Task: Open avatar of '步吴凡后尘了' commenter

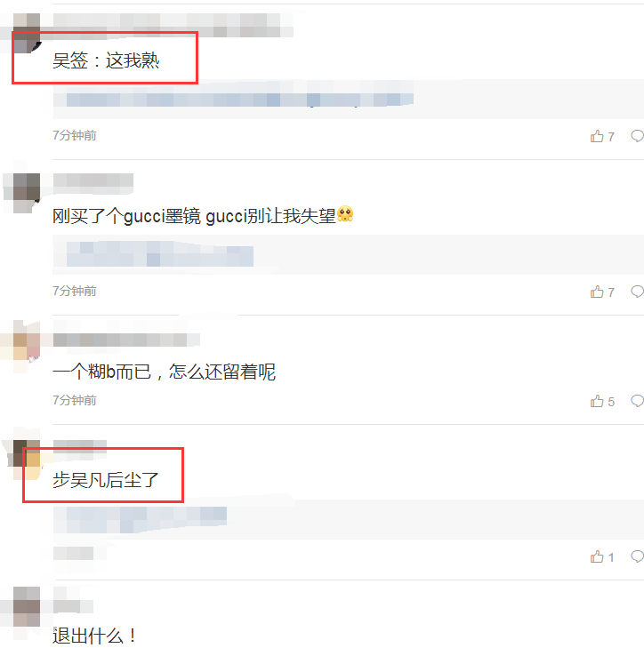Action: coord(27,460)
